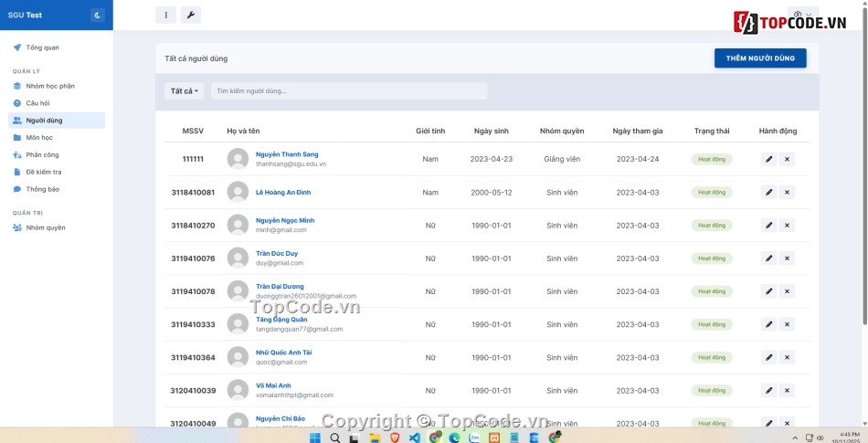Delete user Lê Hoàng An Đình
This screenshot has width=868, height=443.
click(x=788, y=192)
